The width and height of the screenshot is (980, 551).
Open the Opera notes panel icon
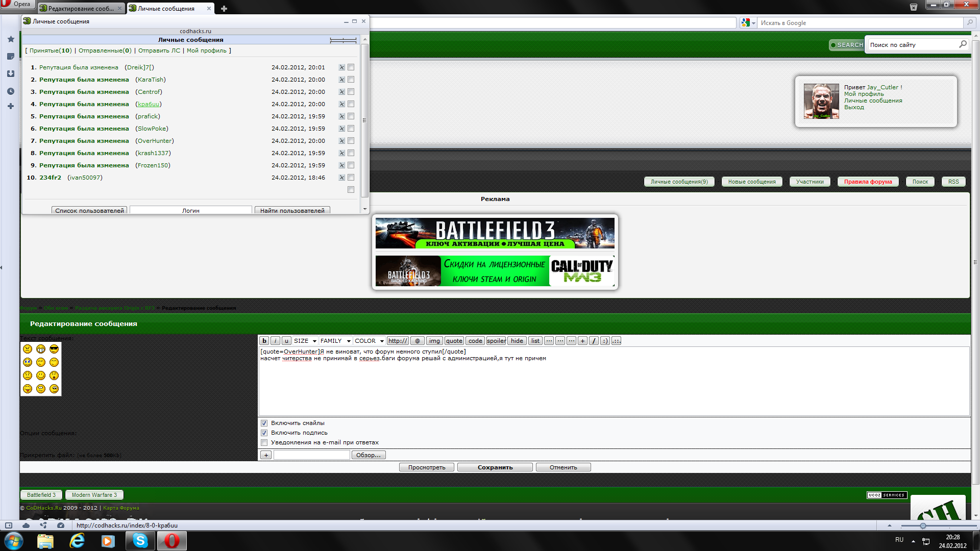11,57
